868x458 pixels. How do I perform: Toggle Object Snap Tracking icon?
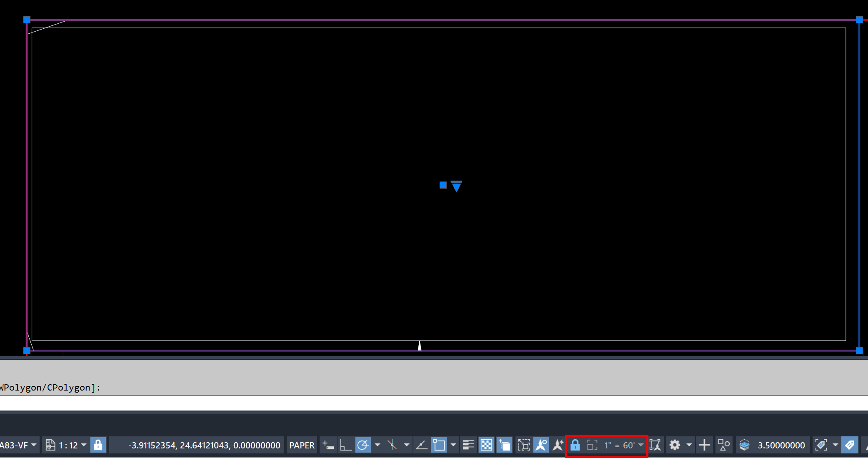click(x=422, y=445)
